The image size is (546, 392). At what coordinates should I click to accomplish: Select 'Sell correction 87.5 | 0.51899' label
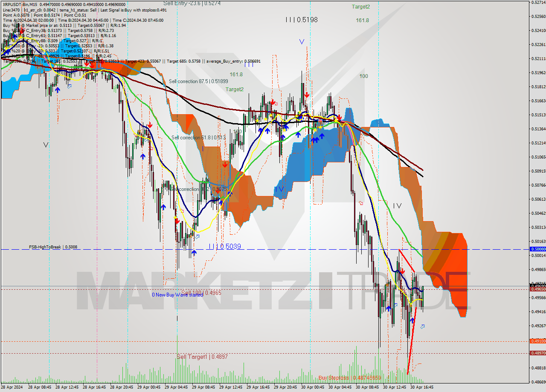coord(198,81)
